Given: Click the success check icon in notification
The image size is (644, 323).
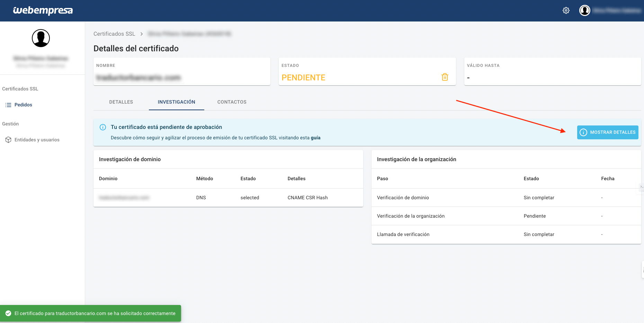Looking at the screenshot, I should click(8, 313).
